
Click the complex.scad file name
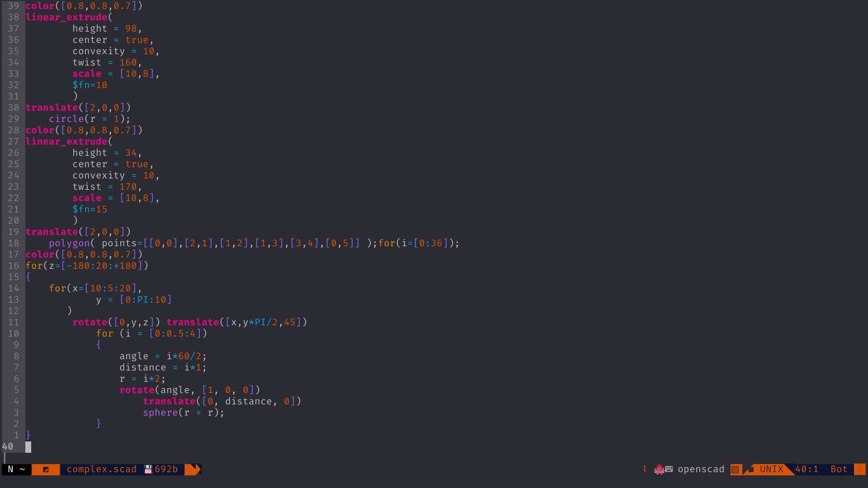[102, 469]
